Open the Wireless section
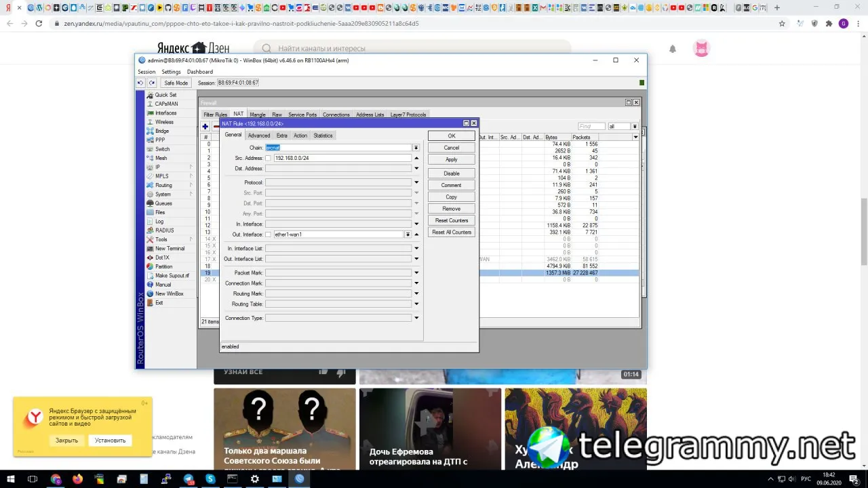The height and width of the screenshot is (488, 868). pos(164,122)
